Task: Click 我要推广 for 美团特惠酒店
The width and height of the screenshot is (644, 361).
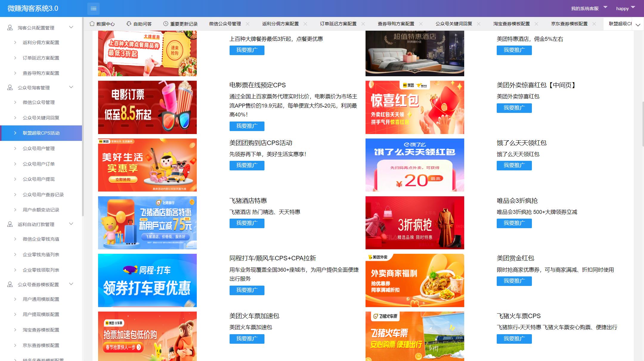Action: click(514, 50)
